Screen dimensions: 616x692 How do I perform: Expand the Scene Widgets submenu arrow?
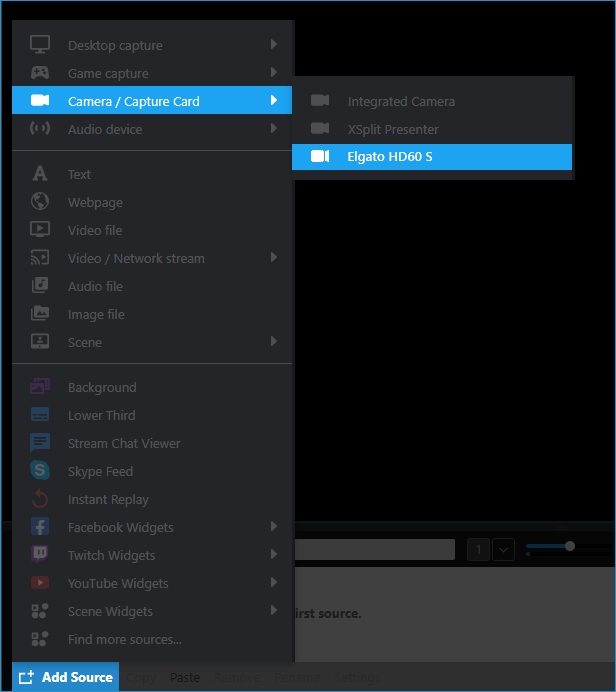[274, 610]
